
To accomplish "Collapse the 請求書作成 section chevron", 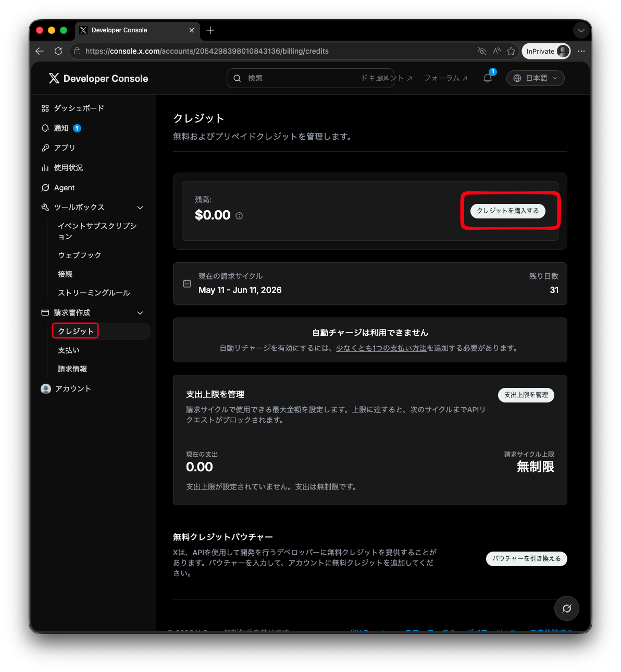I will click(x=140, y=313).
